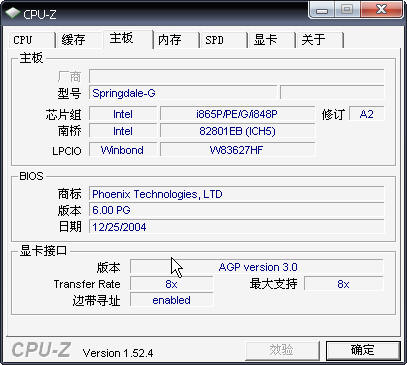
Task: Click the Phoenix Technologies, LTD BIOS brand
Action: (x=237, y=194)
